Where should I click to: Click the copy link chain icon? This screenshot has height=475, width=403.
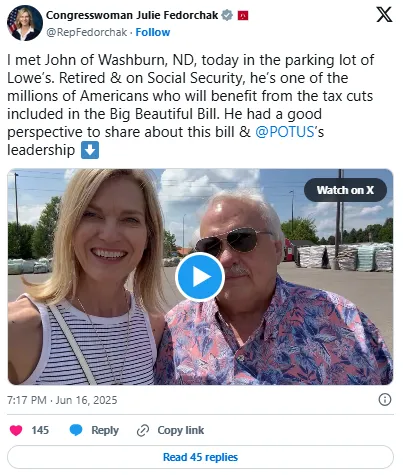point(143,430)
